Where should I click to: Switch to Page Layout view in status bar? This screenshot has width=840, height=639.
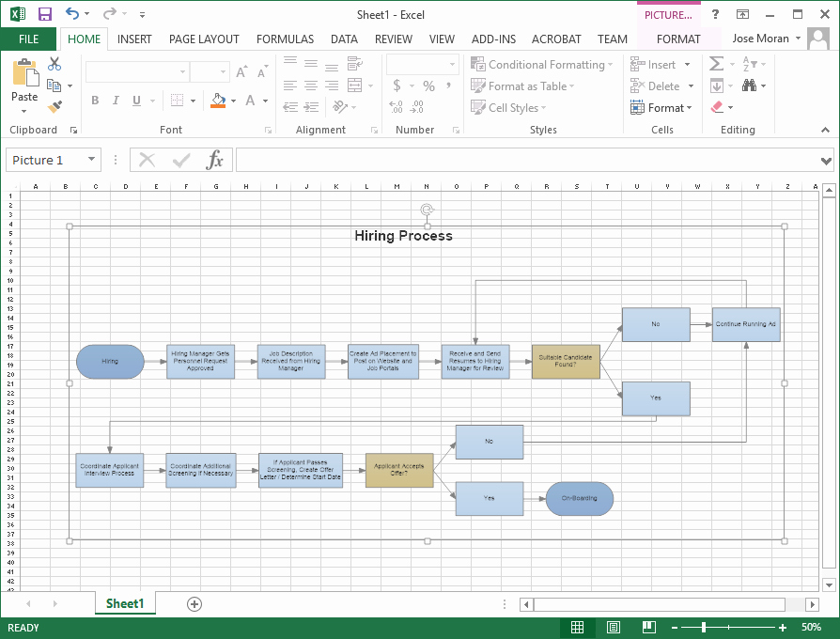tap(613, 627)
